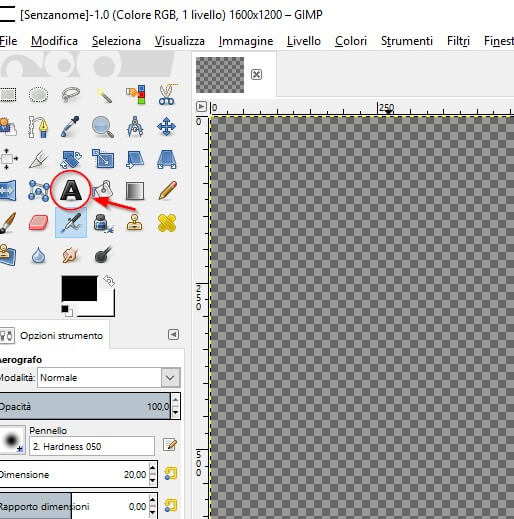Open the Strumenti menu
Image resolution: width=514 pixels, height=519 pixels.
(x=407, y=41)
